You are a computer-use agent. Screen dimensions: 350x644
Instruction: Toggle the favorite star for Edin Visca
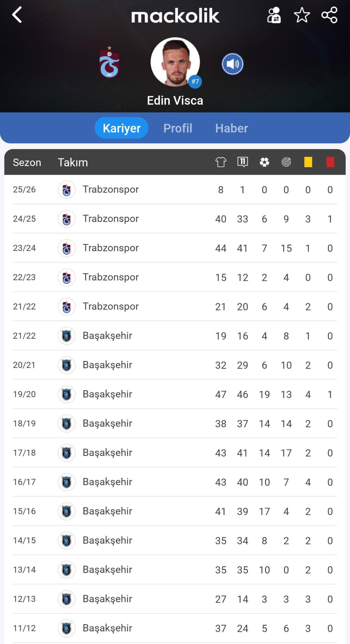302,15
